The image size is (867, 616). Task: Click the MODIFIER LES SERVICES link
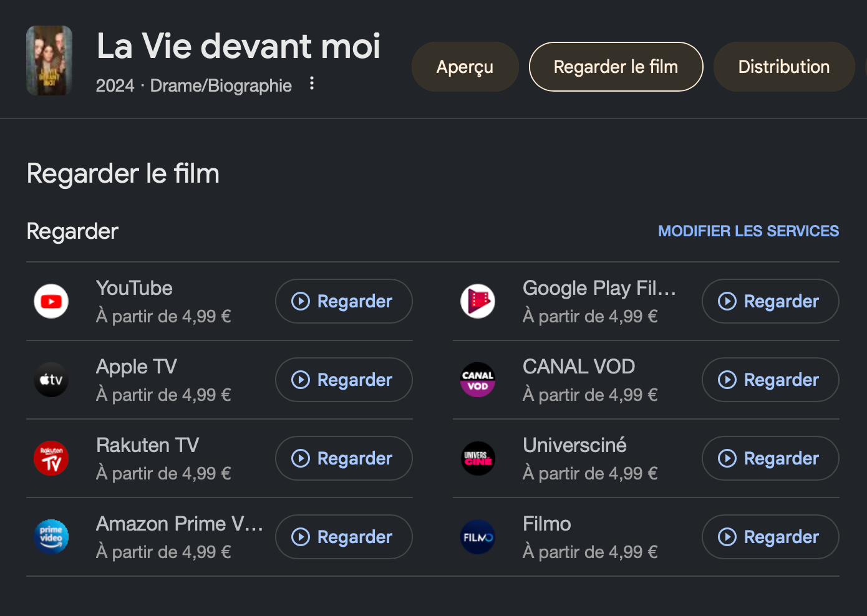(748, 231)
